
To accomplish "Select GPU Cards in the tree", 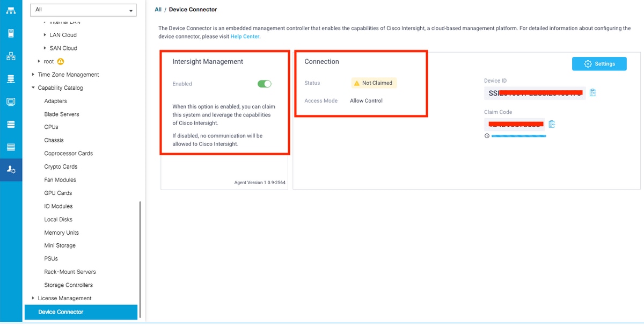I will pyautogui.click(x=58, y=193).
